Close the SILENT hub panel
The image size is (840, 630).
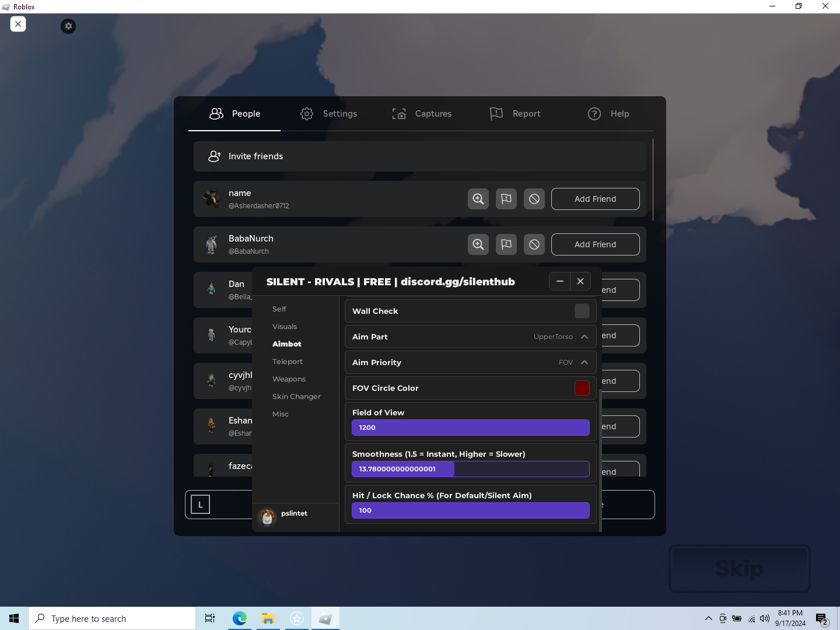click(580, 281)
